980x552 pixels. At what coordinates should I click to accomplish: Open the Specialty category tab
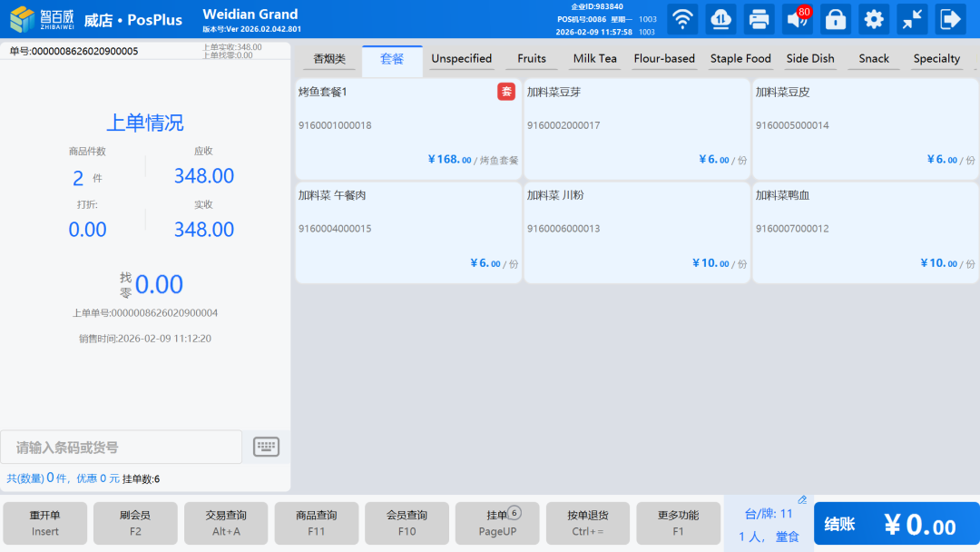(x=936, y=59)
